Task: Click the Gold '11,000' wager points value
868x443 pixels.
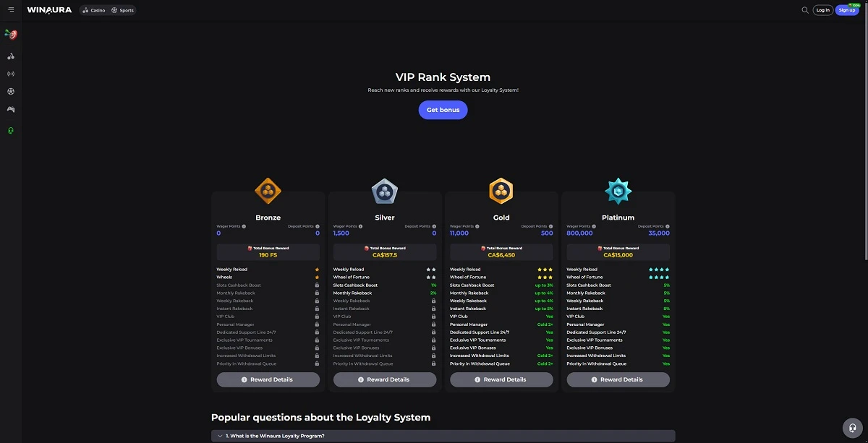Action: [x=459, y=233]
